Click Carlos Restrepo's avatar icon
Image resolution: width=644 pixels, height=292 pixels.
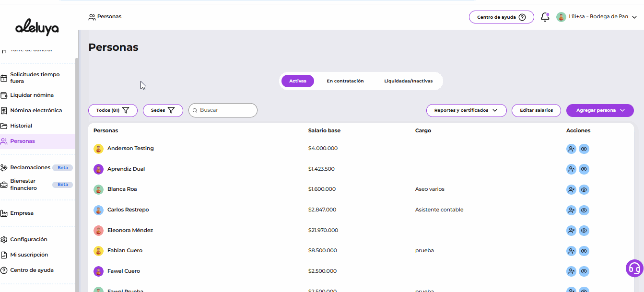[x=98, y=210]
